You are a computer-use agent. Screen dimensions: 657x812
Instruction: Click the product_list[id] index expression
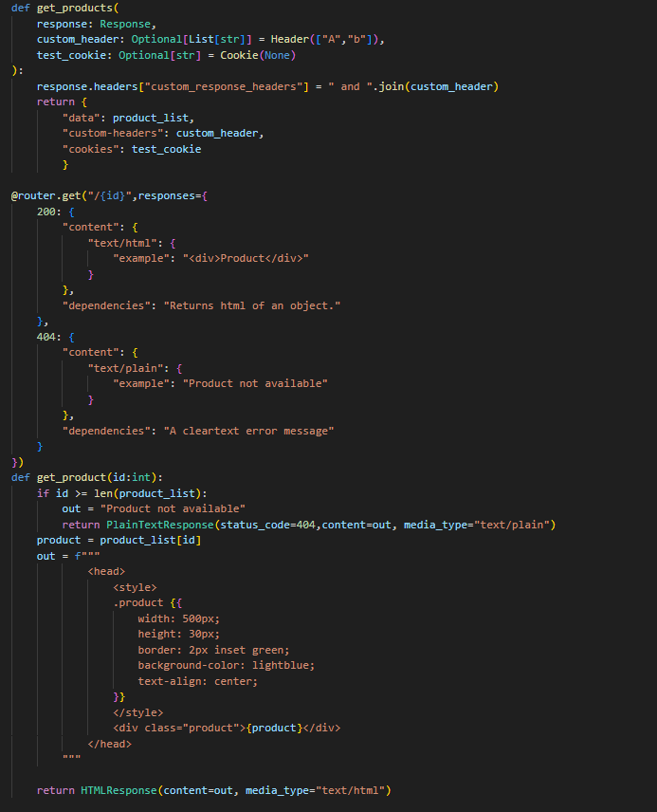point(150,540)
